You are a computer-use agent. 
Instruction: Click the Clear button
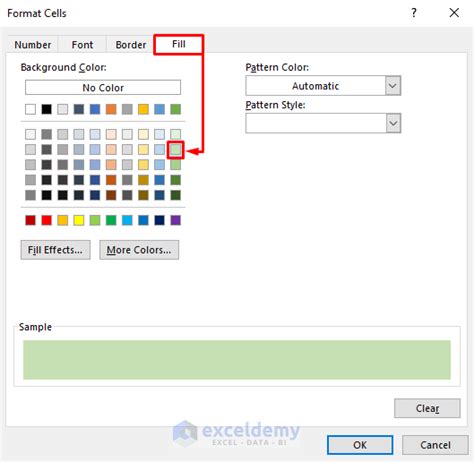(427, 408)
